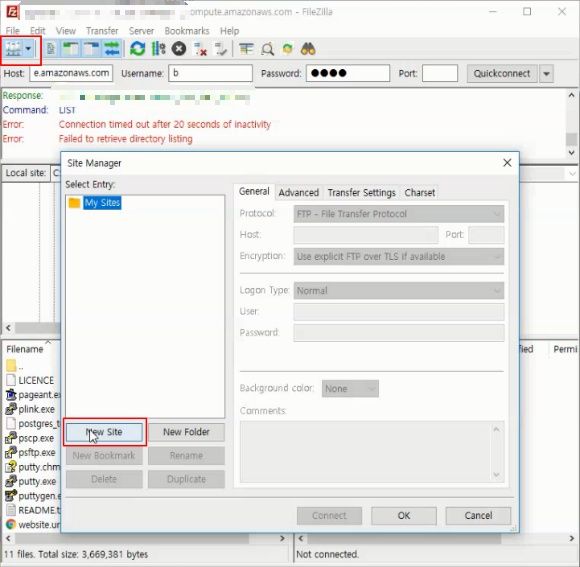This screenshot has width=580, height=567.
Task: Open the Help menu
Action: (229, 31)
